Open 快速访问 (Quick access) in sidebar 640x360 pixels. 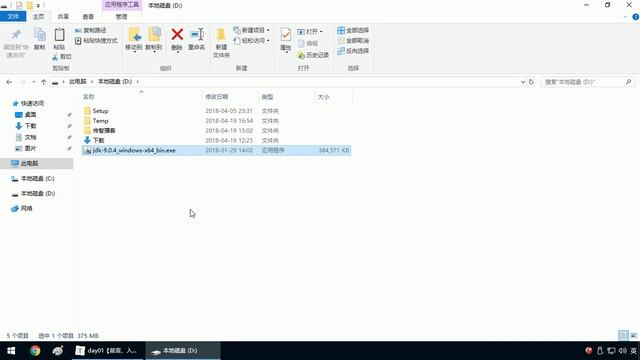pyautogui.click(x=32, y=103)
